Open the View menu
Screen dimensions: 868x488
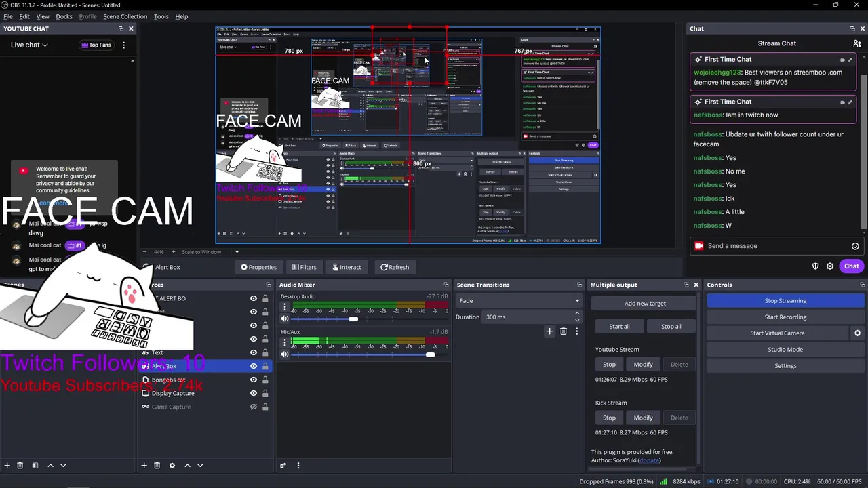pyautogui.click(x=42, y=16)
